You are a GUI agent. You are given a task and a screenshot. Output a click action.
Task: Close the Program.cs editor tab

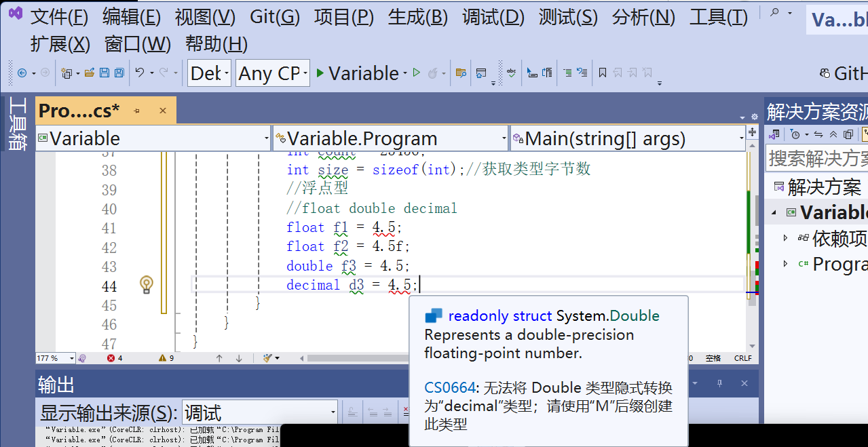[x=163, y=111]
